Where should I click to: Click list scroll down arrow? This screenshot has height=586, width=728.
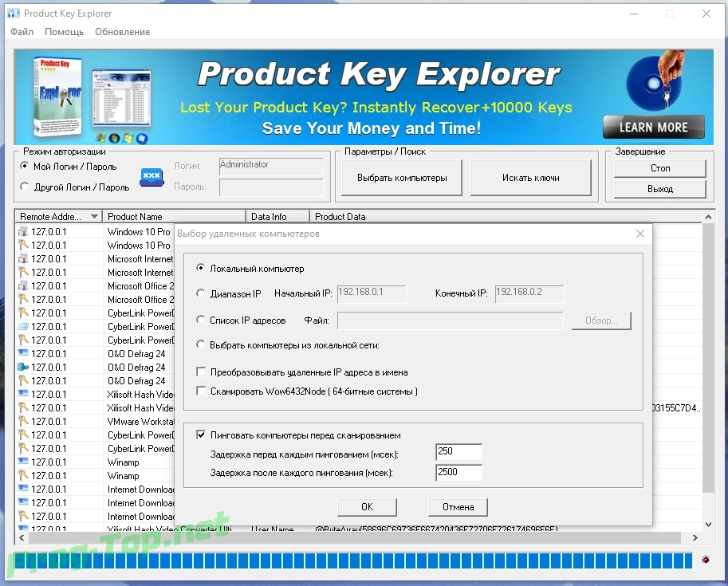pyautogui.click(x=708, y=525)
